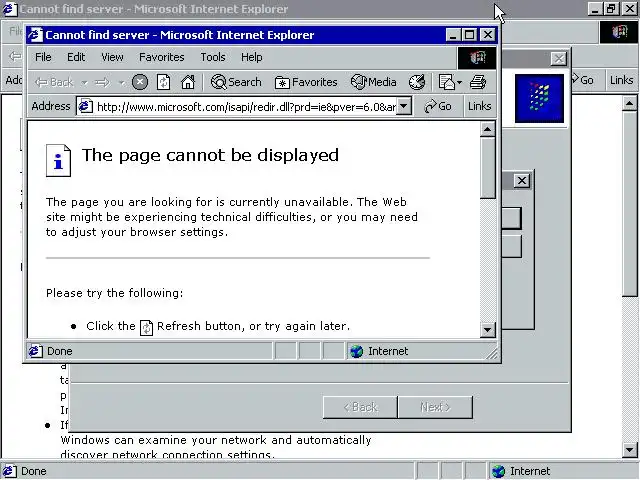Click IE throbber logo in front window
The width and height of the screenshot is (640, 480).
477,58
